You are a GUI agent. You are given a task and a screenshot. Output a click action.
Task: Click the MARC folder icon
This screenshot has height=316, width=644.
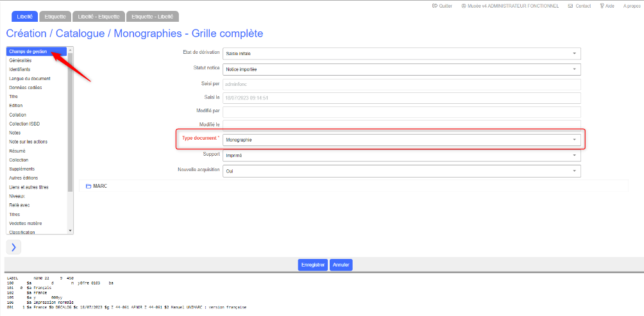(89, 186)
